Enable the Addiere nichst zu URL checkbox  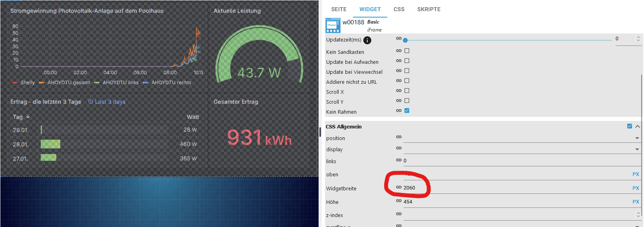pyautogui.click(x=407, y=81)
